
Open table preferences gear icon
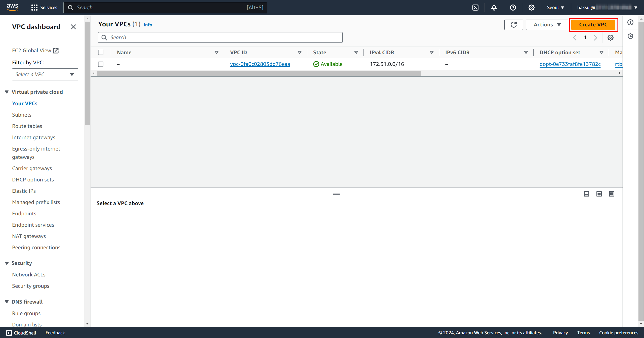[x=610, y=38]
